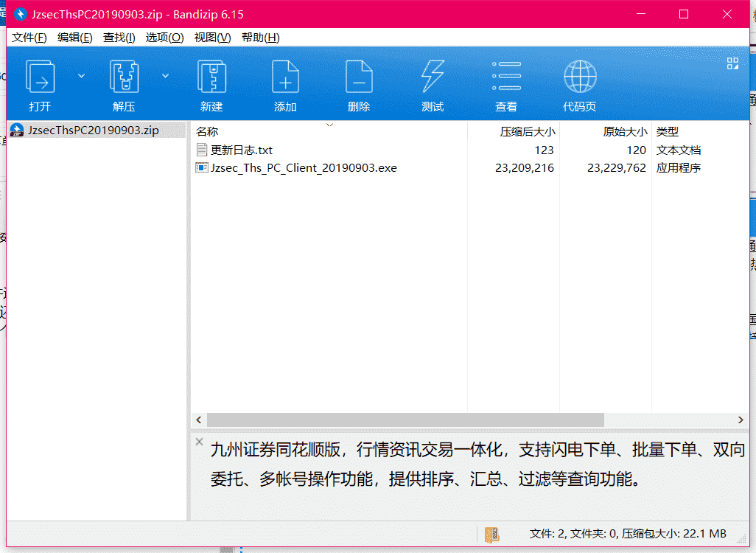Click the horizontal scrollbar thumb
Screen dimensions: 756x553
click(405, 420)
